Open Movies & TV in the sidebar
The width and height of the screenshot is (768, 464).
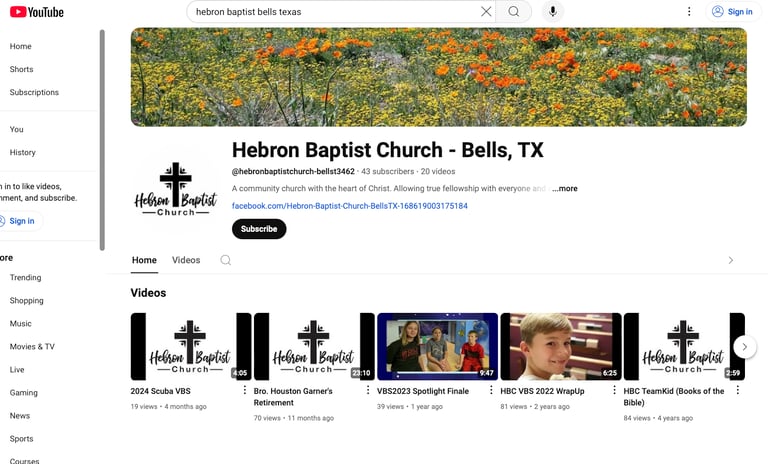[x=32, y=346]
